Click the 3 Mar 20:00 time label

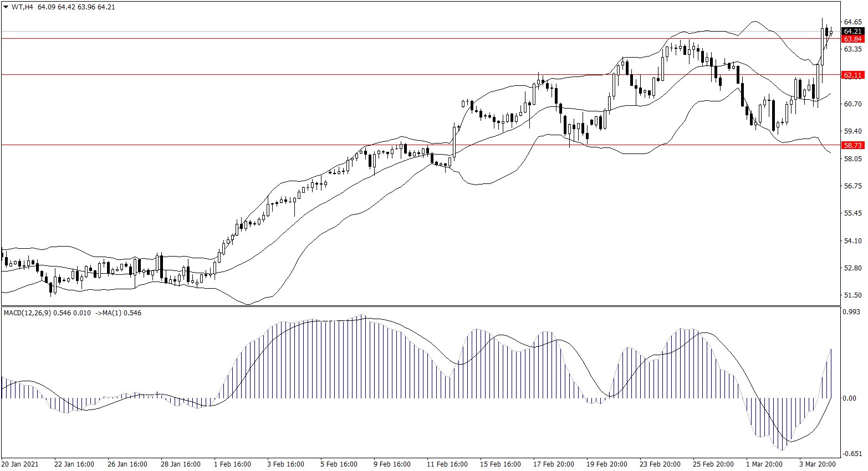[817, 464]
